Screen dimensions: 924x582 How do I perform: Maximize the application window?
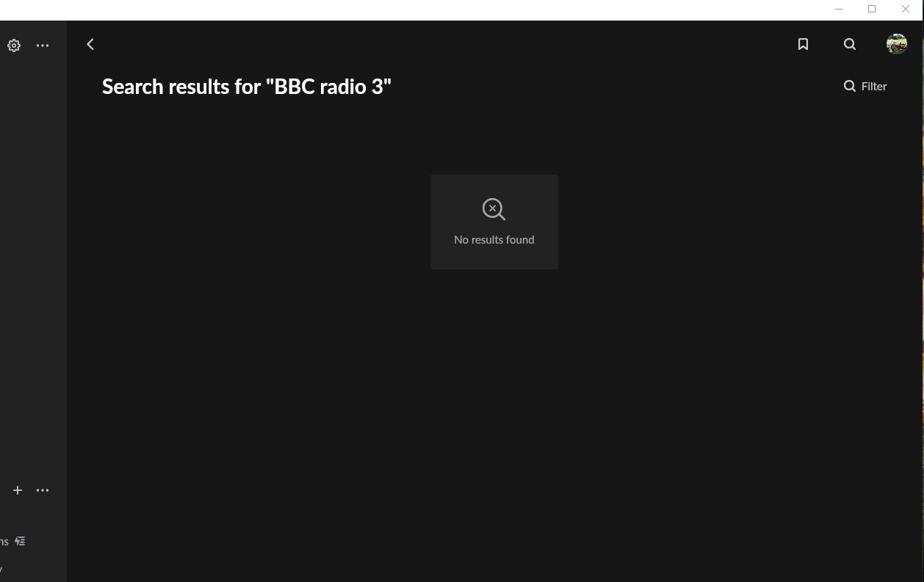point(872,10)
